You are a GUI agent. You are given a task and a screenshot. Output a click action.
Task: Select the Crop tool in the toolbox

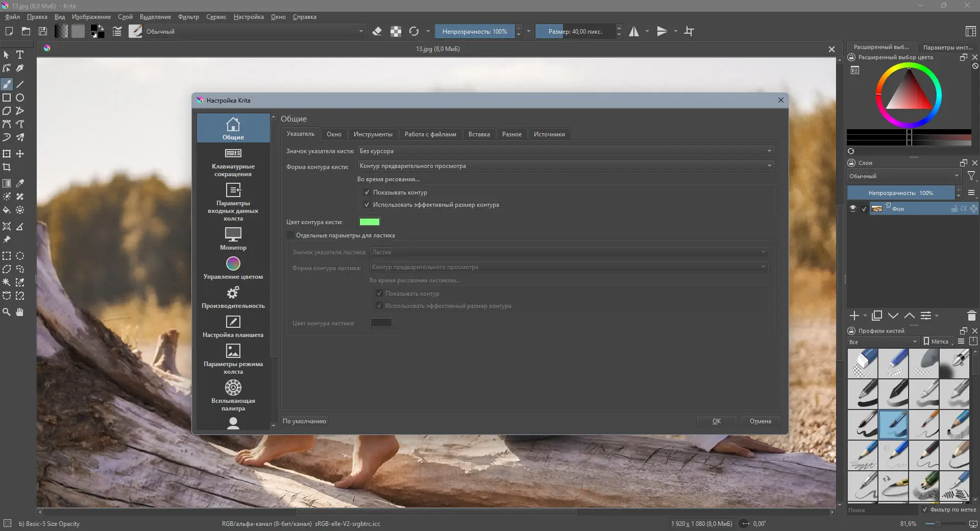tap(7, 167)
